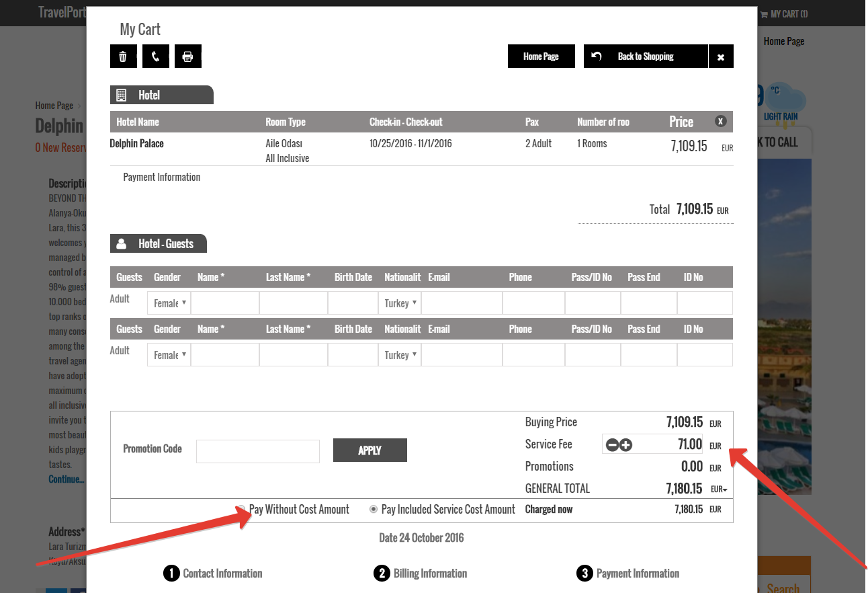The width and height of the screenshot is (868, 593).
Task: Click the Promotion Code input field
Action: point(258,451)
